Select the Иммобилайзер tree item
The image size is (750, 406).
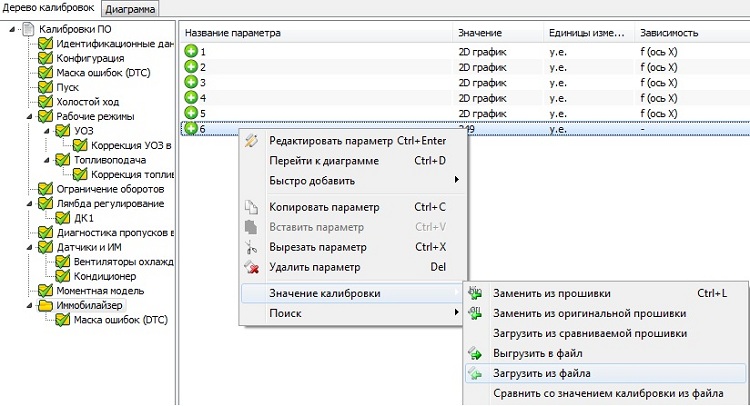point(90,305)
